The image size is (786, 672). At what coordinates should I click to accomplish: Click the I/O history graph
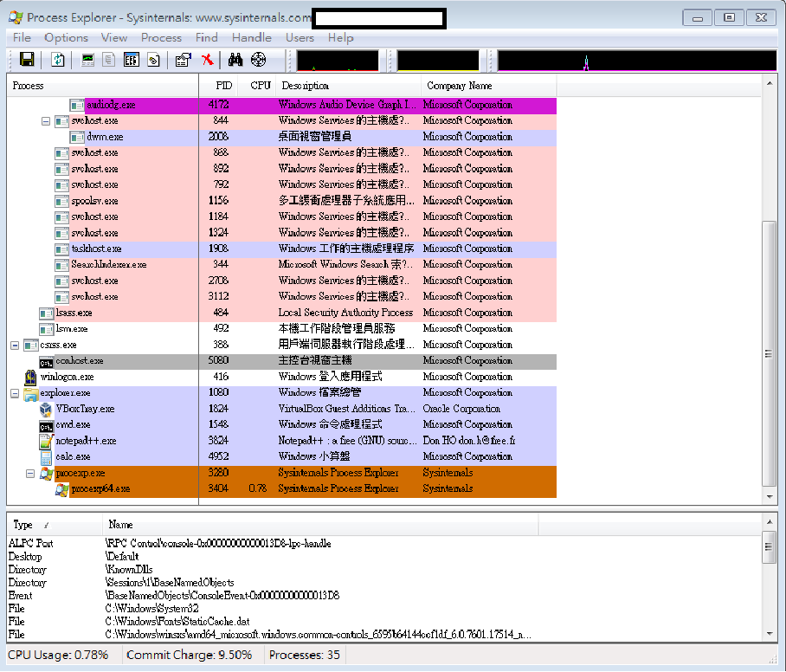point(636,61)
